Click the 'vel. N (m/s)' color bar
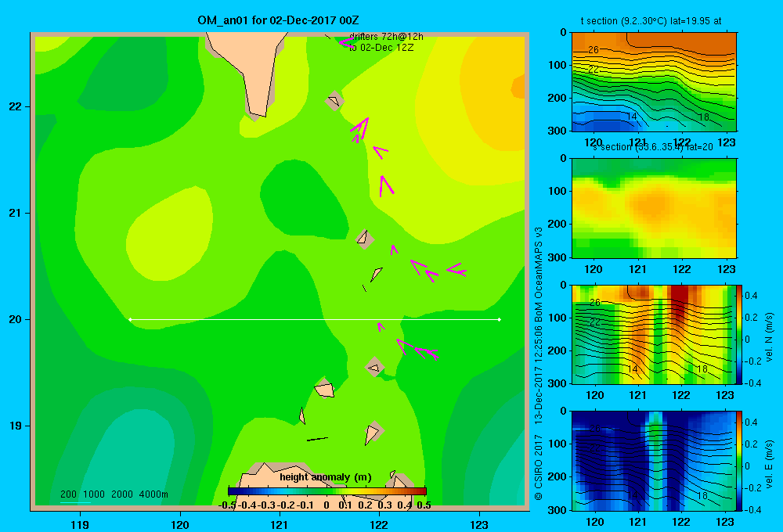The width and height of the screenshot is (783, 532). click(x=740, y=334)
